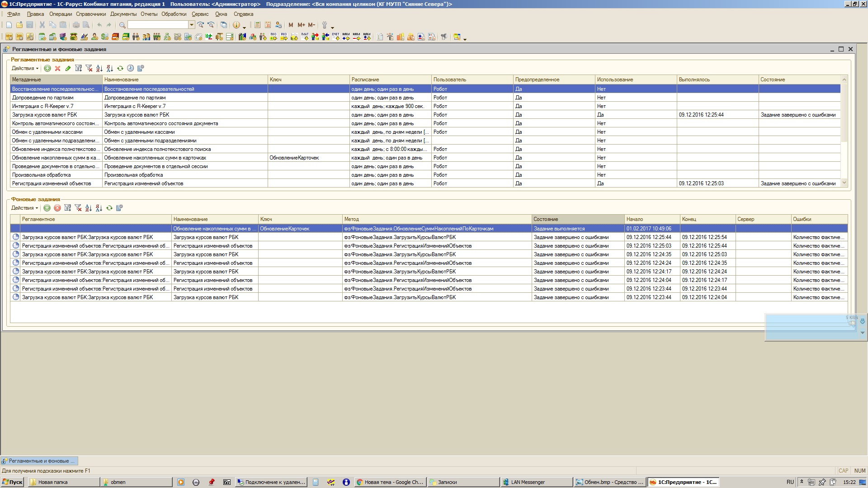868x488 pixels.
Task: Open list settings in scheduled jobs toolbar
Action: [141, 68]
